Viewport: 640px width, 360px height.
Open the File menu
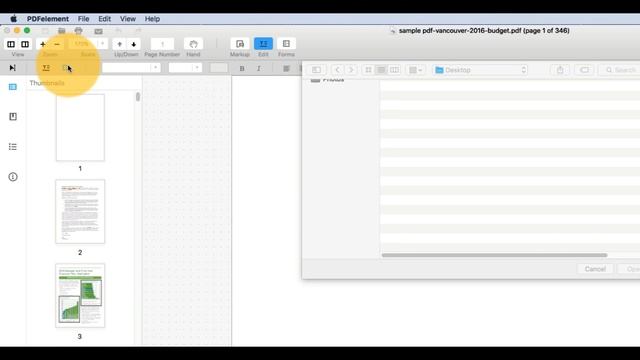pos(83,19)
